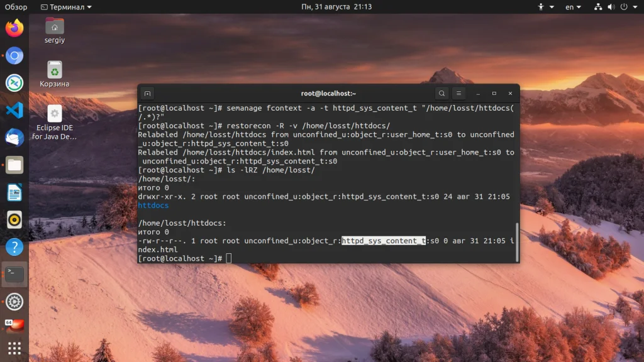Click the ls -lRZ /home/losst/ command
644x362 pixels.
(226, 170)
